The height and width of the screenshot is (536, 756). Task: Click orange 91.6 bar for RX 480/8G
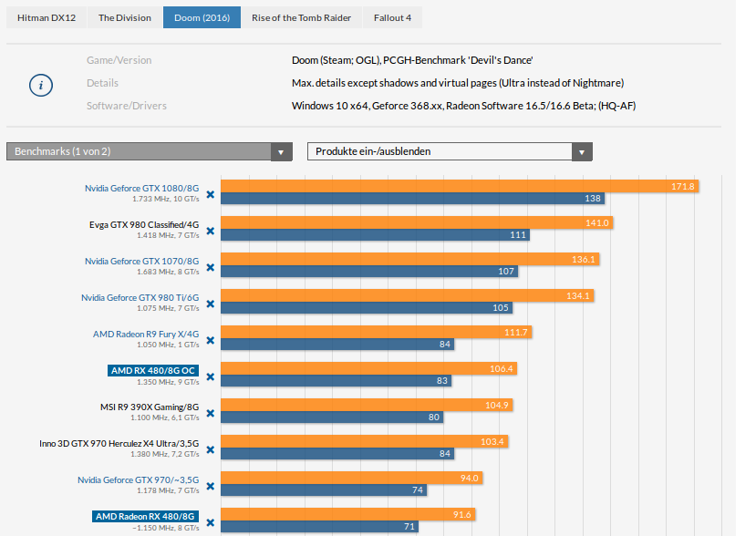click(x=348, y=514)
